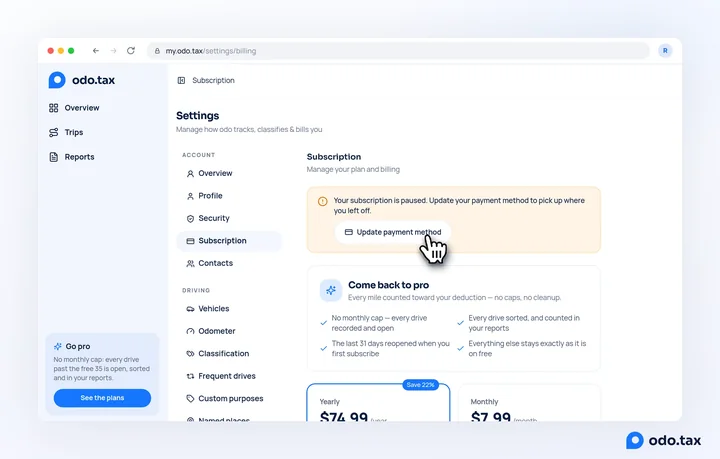Viewport: 720px width, 459px height.
Task: Open Vehicles settings
Action: (229, 309)
